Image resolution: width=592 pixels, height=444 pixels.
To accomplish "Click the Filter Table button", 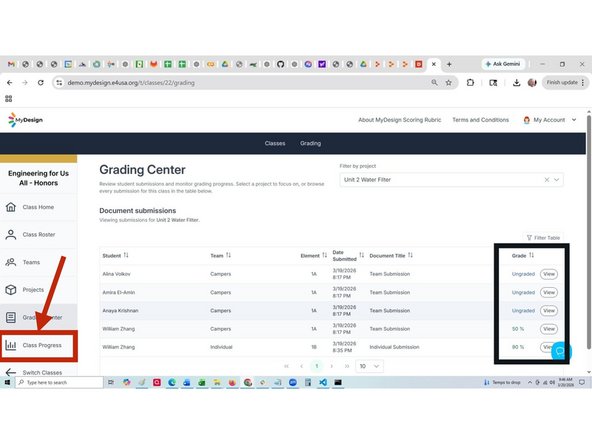I will 543,237.
